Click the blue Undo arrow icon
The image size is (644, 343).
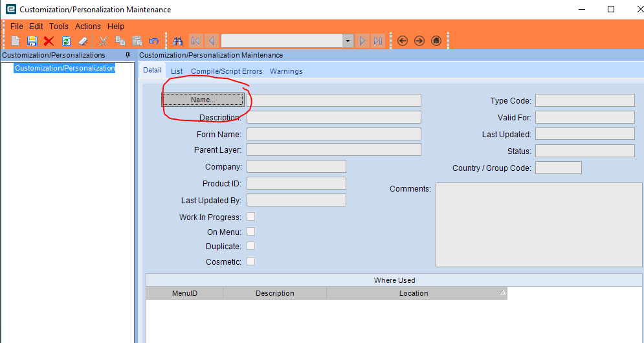pyautogui.click(x=153, y=41)
